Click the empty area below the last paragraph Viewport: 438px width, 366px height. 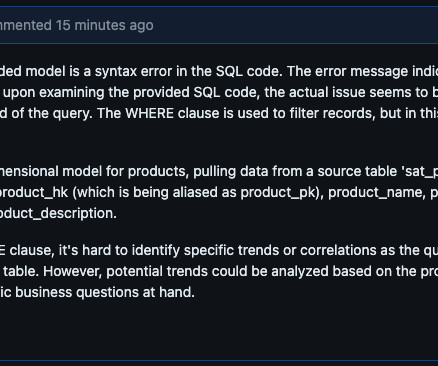pos(219,330)
